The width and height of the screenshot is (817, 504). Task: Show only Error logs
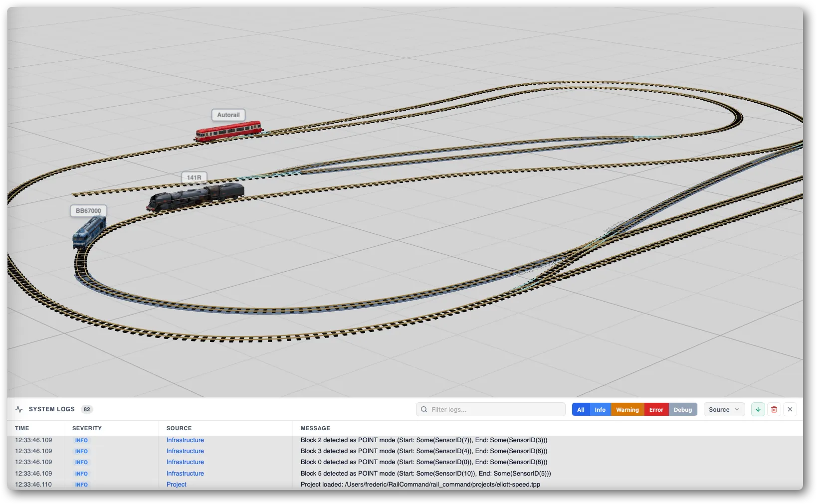(656, 410)
